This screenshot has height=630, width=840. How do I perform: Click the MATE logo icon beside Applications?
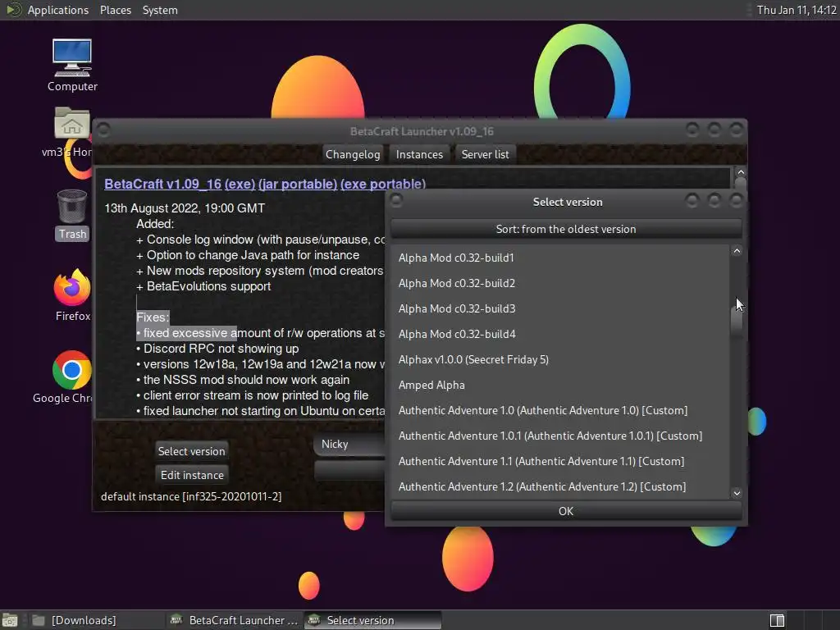point(13,10)
